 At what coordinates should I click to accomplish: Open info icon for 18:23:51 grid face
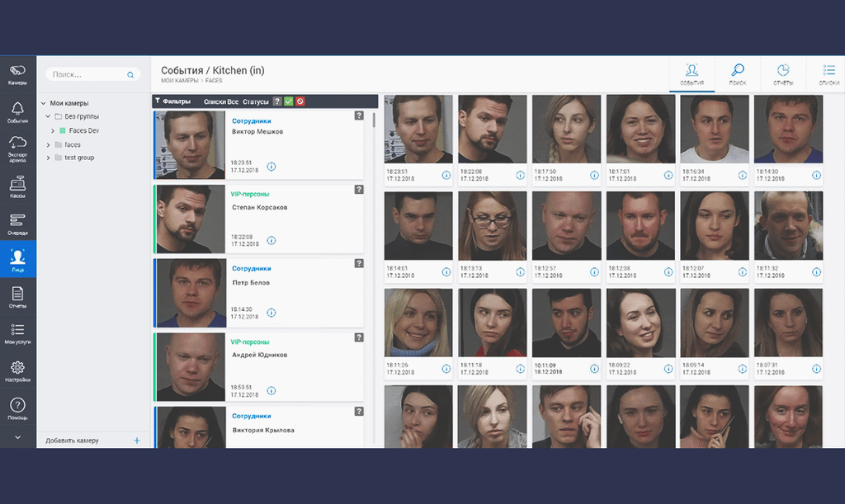pos(446,175)
